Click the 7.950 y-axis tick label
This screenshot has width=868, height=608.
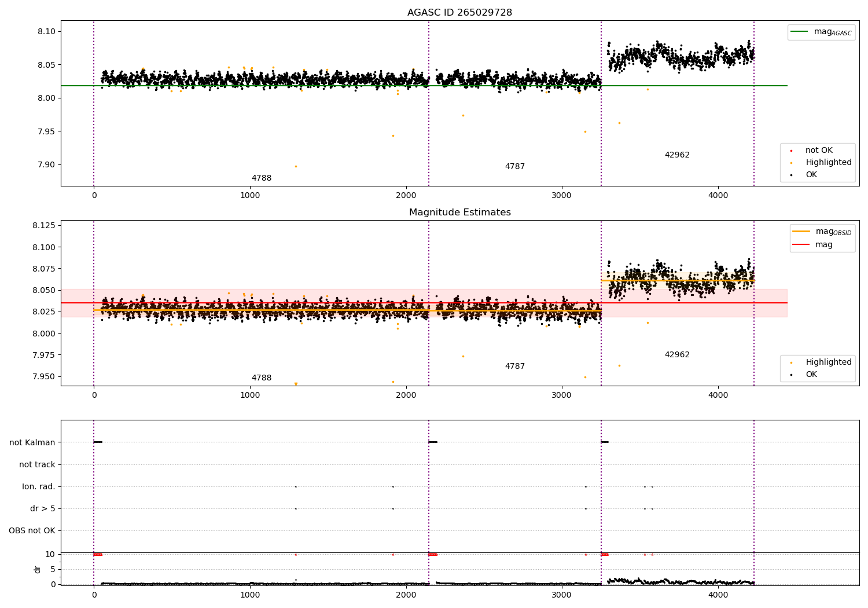pos(45,376)
